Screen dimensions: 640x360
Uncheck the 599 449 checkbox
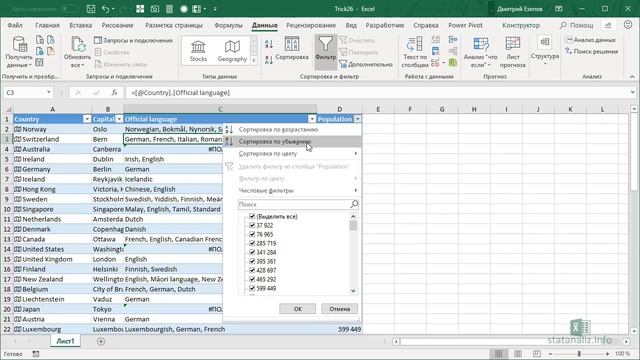coord(252,288)
